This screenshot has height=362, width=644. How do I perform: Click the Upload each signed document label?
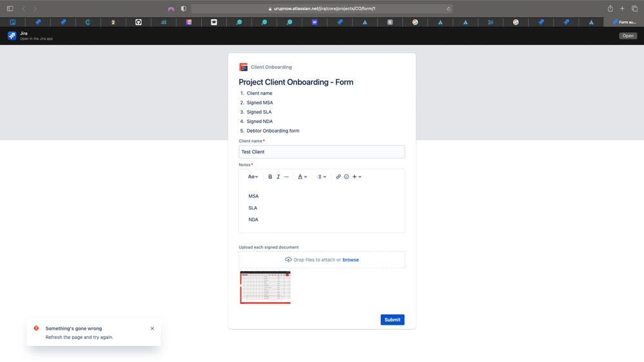click(x=269, y=247)
